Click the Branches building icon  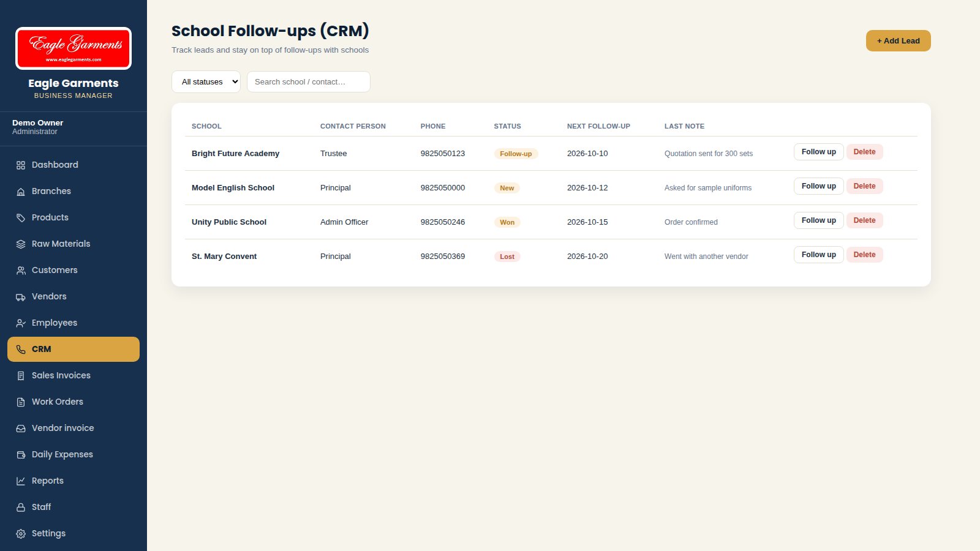click(x=21, y=192)
